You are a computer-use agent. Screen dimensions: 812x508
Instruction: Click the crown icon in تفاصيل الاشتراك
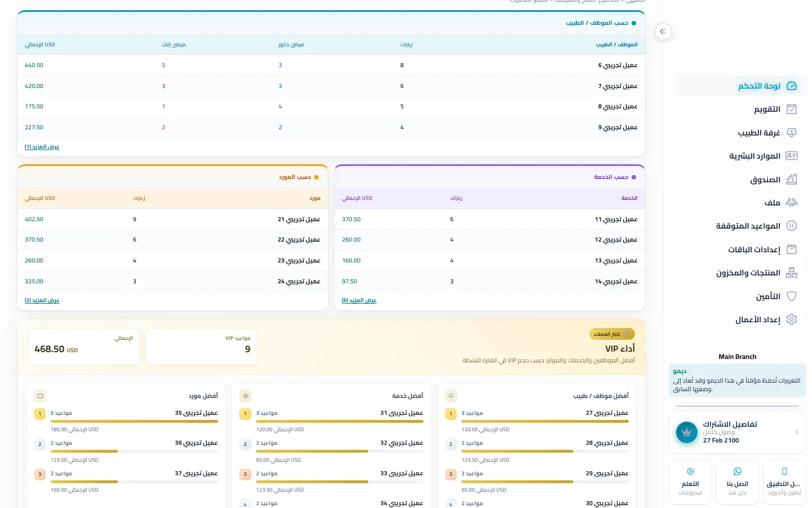[687, 432]
